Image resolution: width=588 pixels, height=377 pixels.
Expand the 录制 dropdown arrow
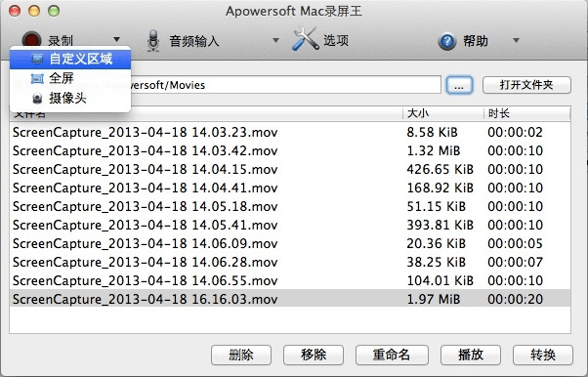(116, 39)
